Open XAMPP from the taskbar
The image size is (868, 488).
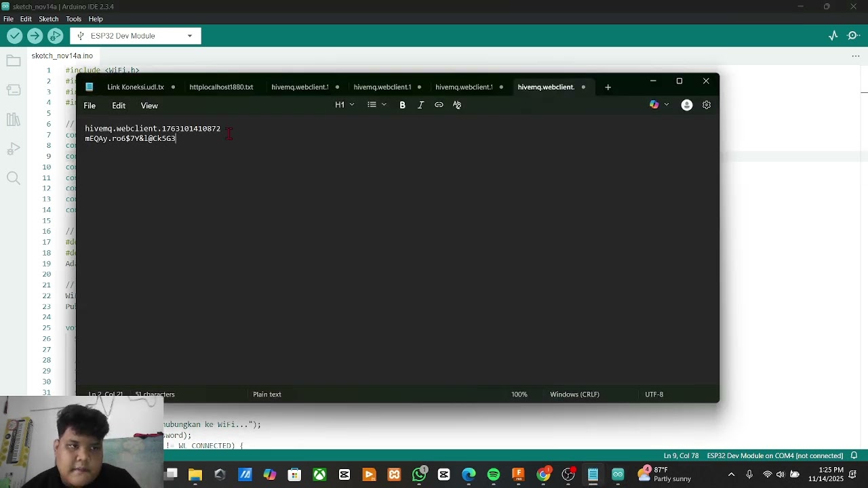click(x=394, y=474)
